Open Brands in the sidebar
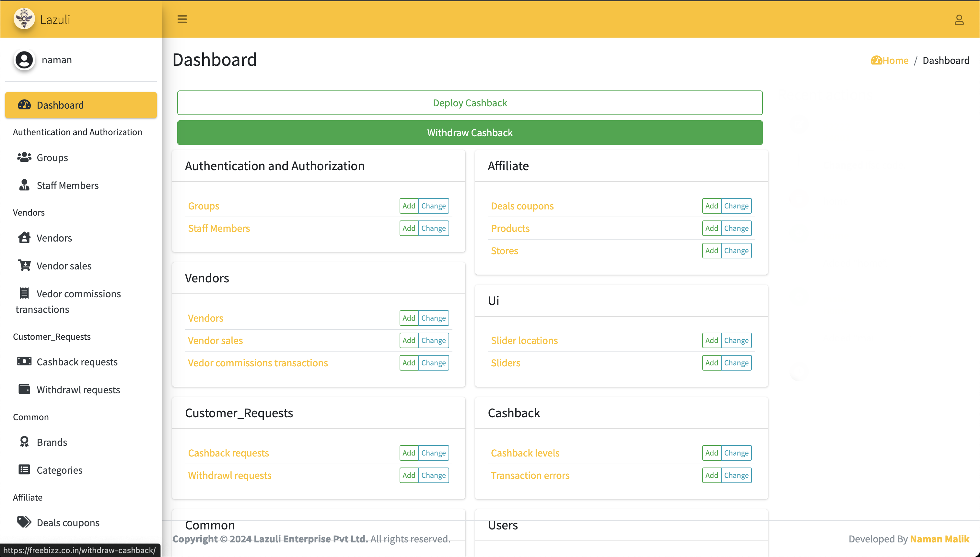The width and height of the screenshot is (980, 557). (x=81, y=442)
